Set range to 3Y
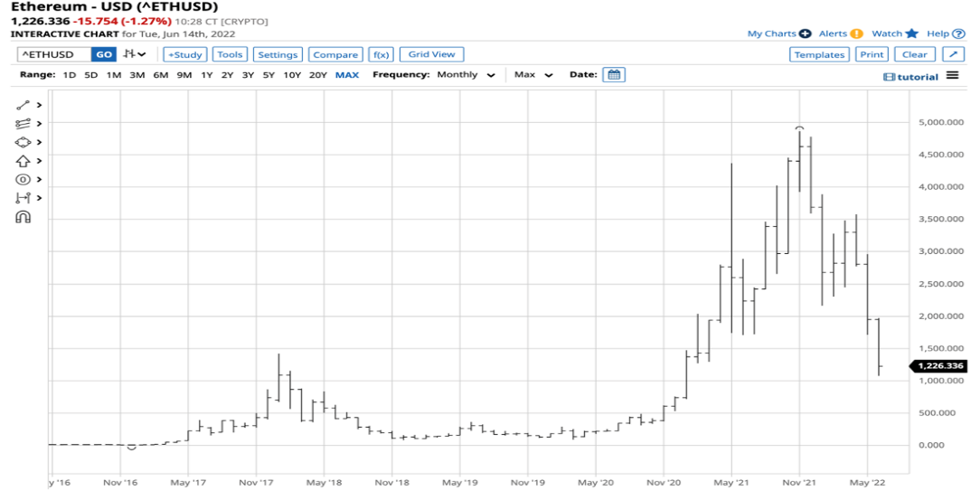The image size is (980, 500). [x=248, y=75]
